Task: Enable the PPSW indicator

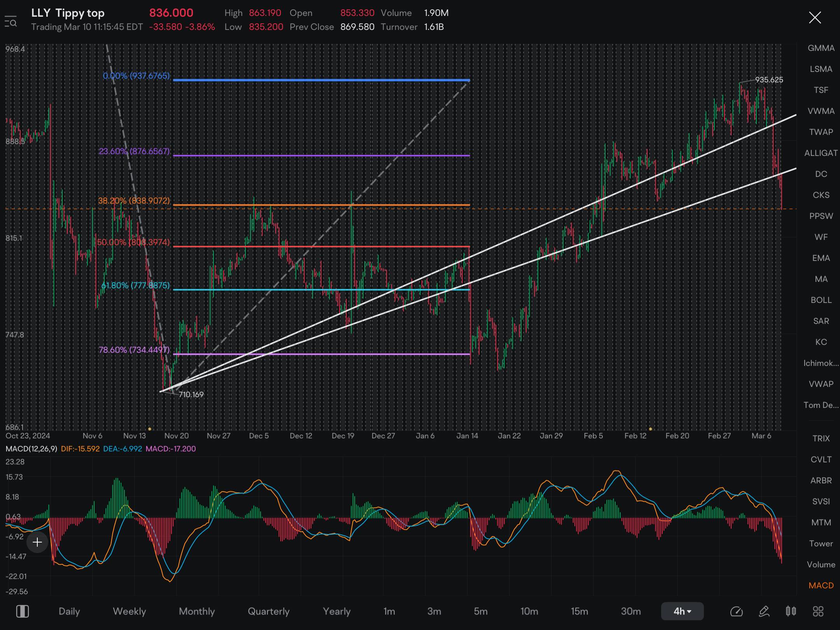Action: (821, 216)
